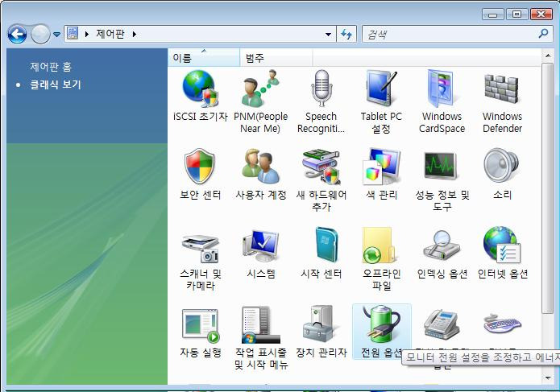Open 스캐너 및 카메라 icon

[200, 249]
